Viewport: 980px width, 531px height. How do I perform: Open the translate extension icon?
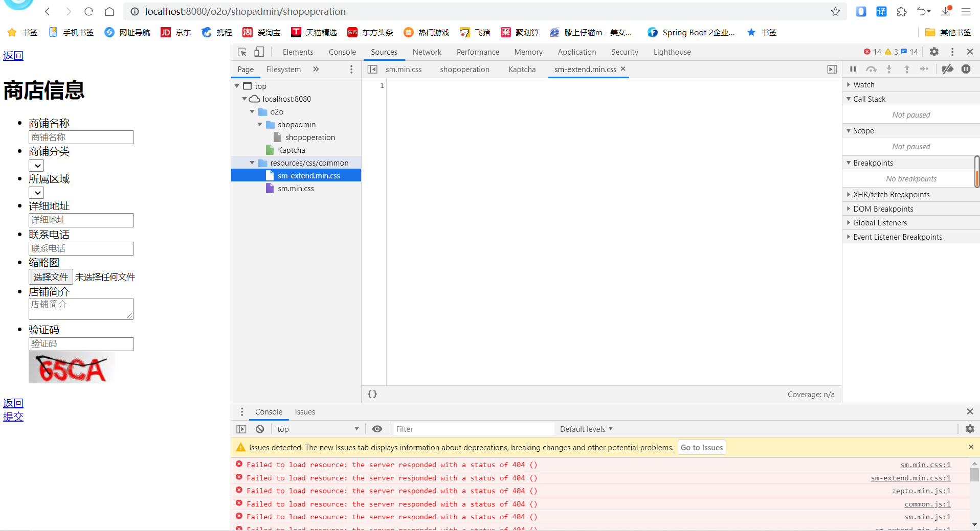click(881, 11)
